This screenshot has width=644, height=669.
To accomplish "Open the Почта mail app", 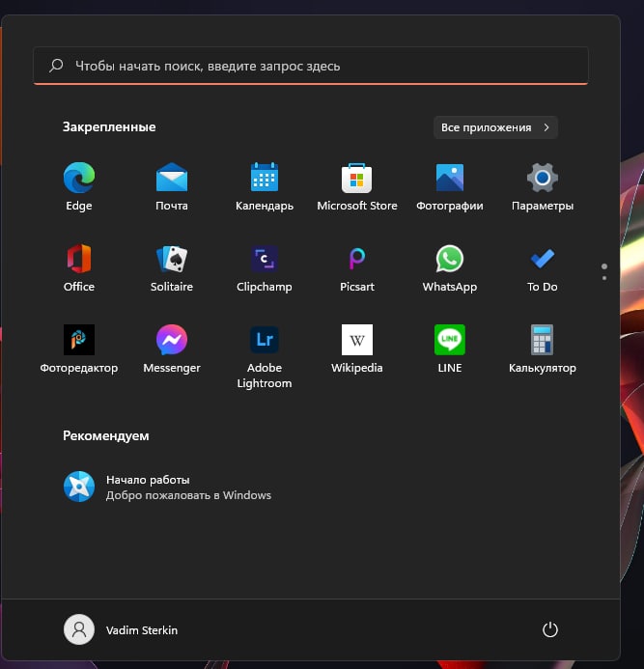I will pos(172,186).
